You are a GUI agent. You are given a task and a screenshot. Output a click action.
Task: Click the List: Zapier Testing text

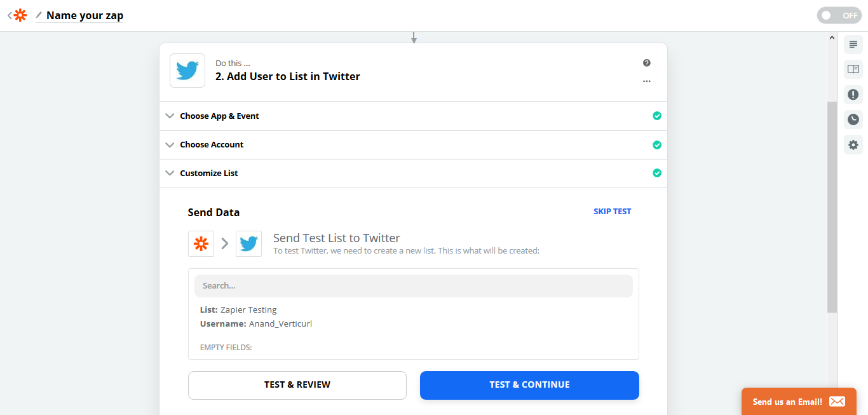pos(238,310)
